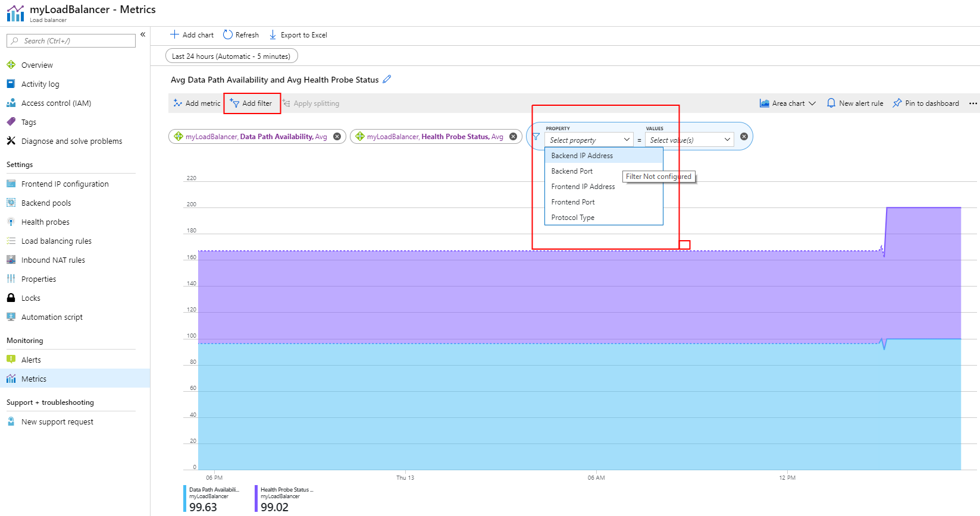Click the Automation script icon
The width and height of the screenshot is (980, 516).
click(x=11, y=317)
